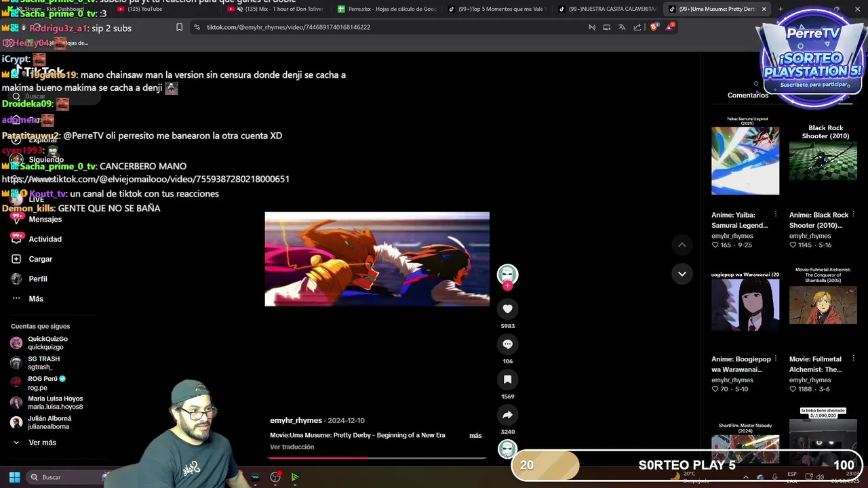Seek within the red video progress bar
This screenshot has height=488, width=868.
[x=377, y=458]
